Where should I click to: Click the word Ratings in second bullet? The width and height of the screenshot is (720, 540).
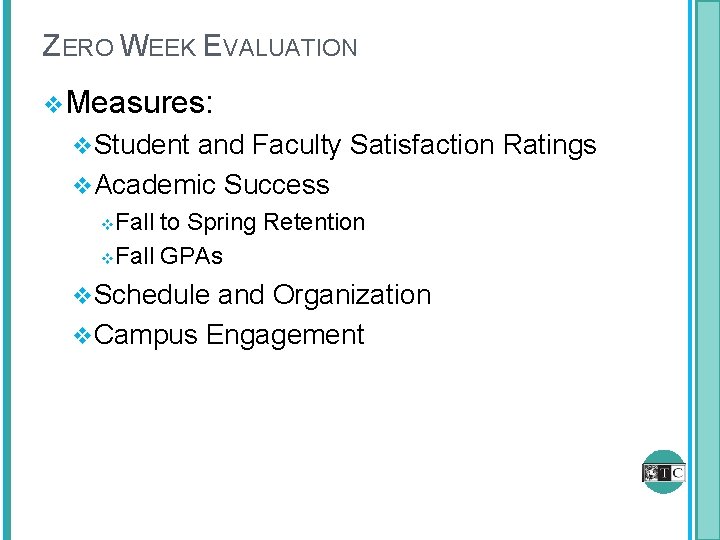click(549, 146)
